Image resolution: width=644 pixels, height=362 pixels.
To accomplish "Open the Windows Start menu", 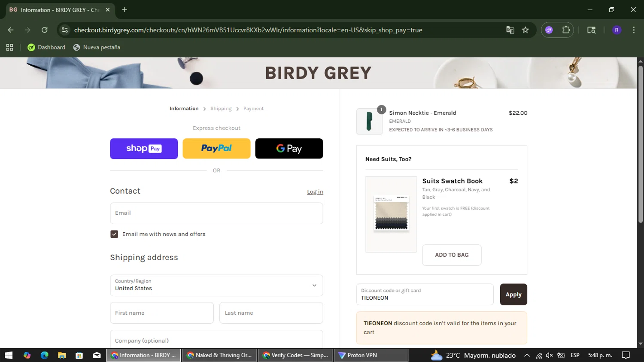I will pos(9,355).
